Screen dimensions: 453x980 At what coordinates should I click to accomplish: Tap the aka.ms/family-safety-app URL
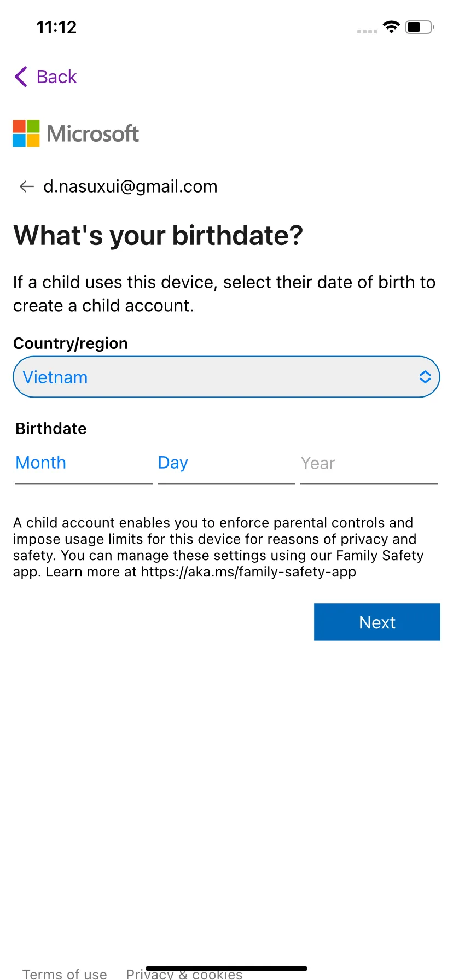[x=248, y=572]
